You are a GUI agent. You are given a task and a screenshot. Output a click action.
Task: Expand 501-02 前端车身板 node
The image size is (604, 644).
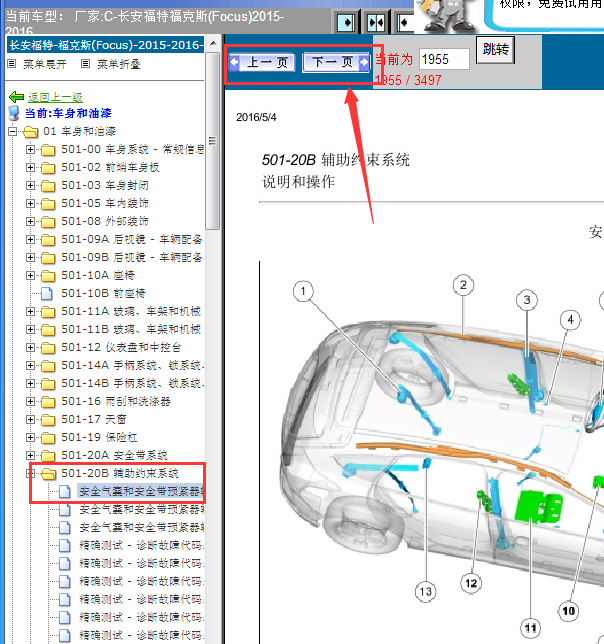(30, 168)
